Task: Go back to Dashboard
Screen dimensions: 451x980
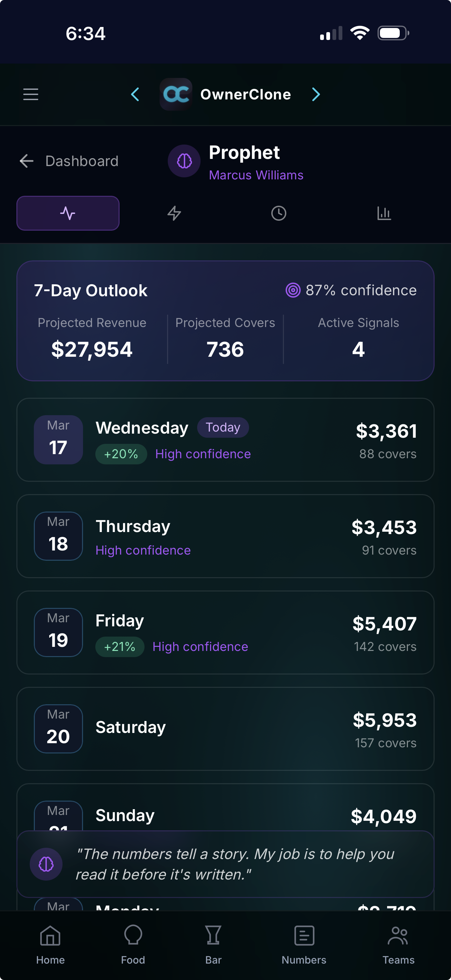Action: [69, 161]
